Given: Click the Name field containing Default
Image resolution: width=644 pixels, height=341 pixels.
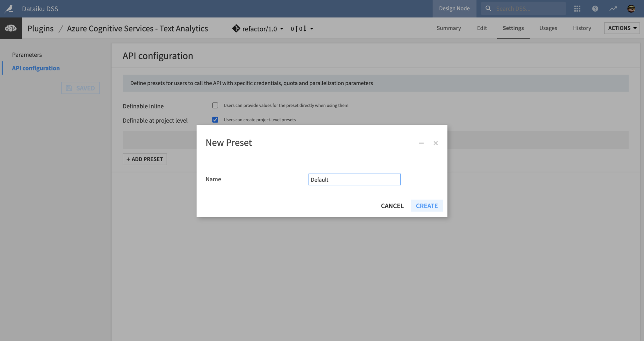Looking at the screenshot, I should (x=354, y=179).
